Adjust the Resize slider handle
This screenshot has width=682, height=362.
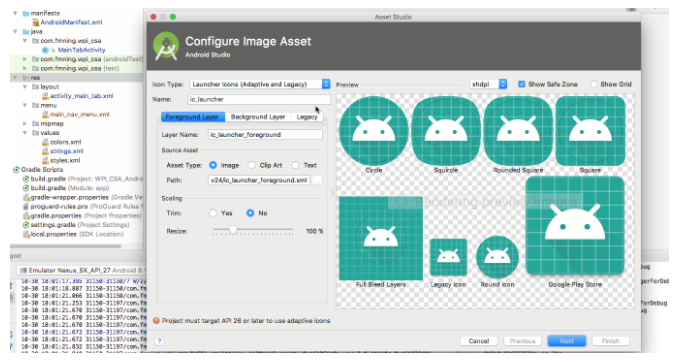coord(233,229)
